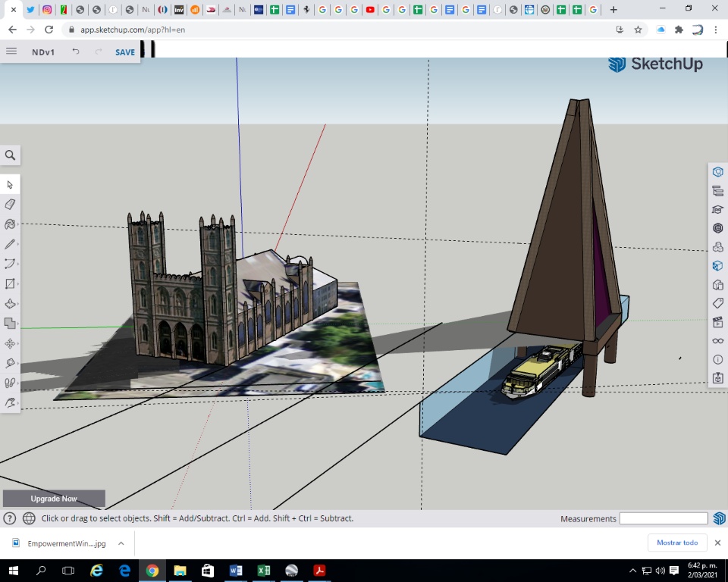The width and height of the screenshot is (728, 582).
Task: Show hidden system tray icons
Action: point(633,571)
